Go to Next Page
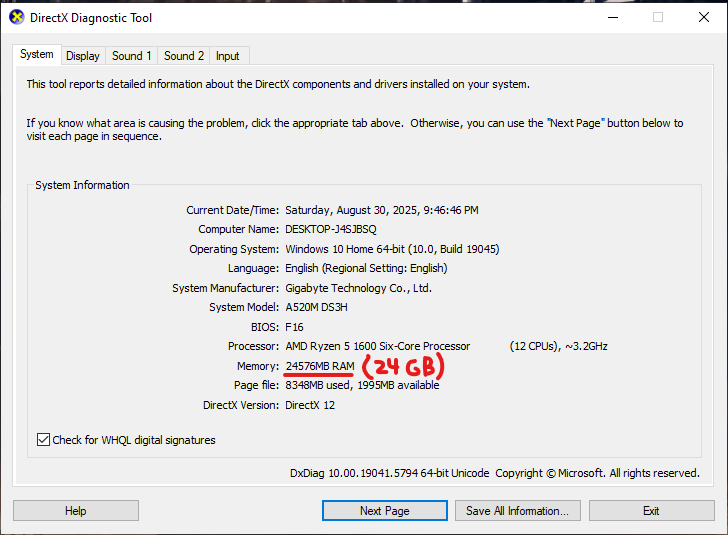Image resolution: width=728 pixels, height=535 pixels. 384,510
